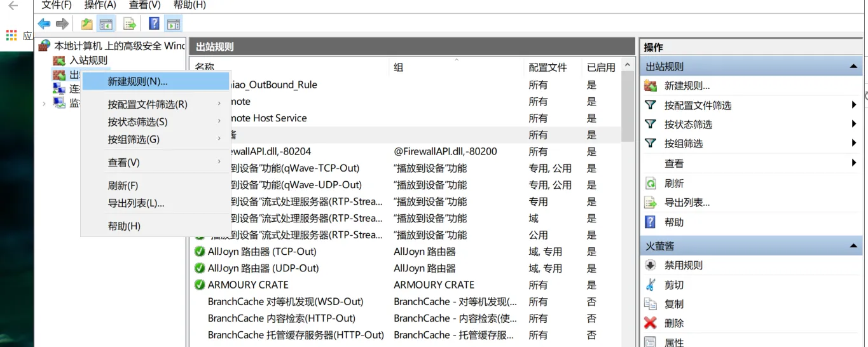Image resolution: width=868 pixels, height=347 pixels.
Task: Open the 操作(A) menu in menu bar
Action: [x=100, y=5]
